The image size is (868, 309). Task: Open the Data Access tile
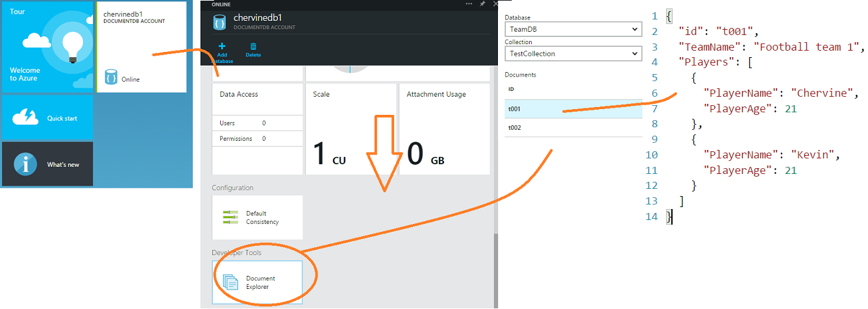tap(257, 129)
